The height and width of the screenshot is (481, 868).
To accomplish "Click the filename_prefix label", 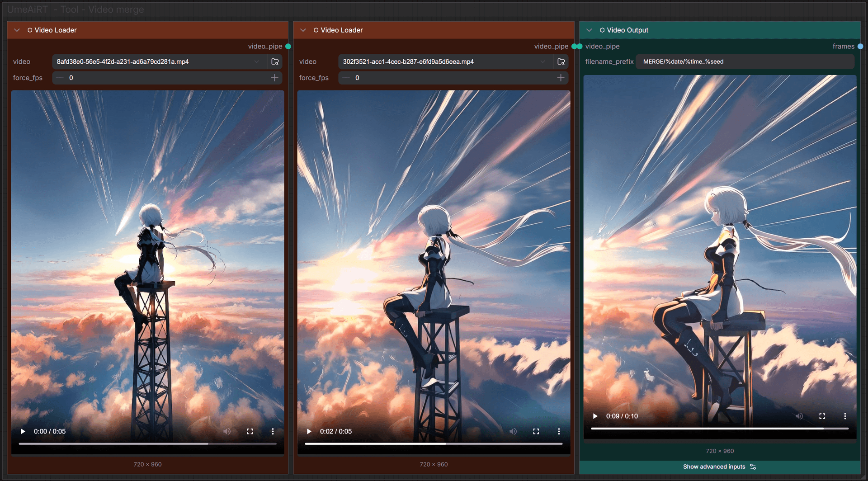I will pos(609,61).
